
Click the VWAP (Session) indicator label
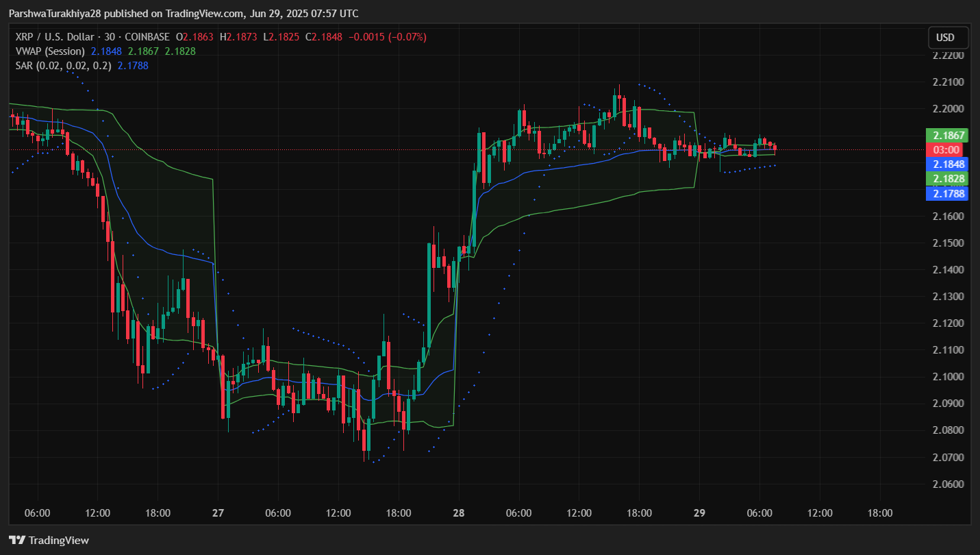tap(50, 51)
